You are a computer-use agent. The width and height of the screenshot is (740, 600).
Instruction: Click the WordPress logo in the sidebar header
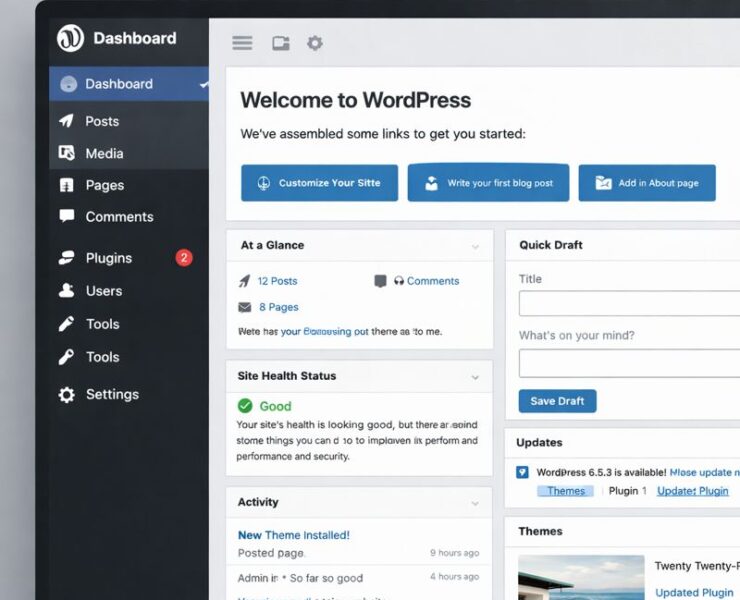point(70,38)
